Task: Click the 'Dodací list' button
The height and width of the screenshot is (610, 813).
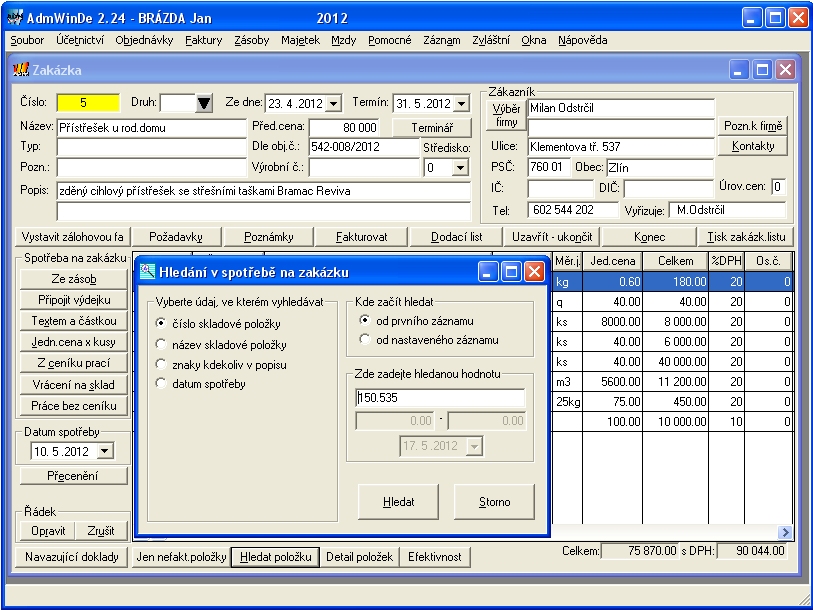Action: 456,237
